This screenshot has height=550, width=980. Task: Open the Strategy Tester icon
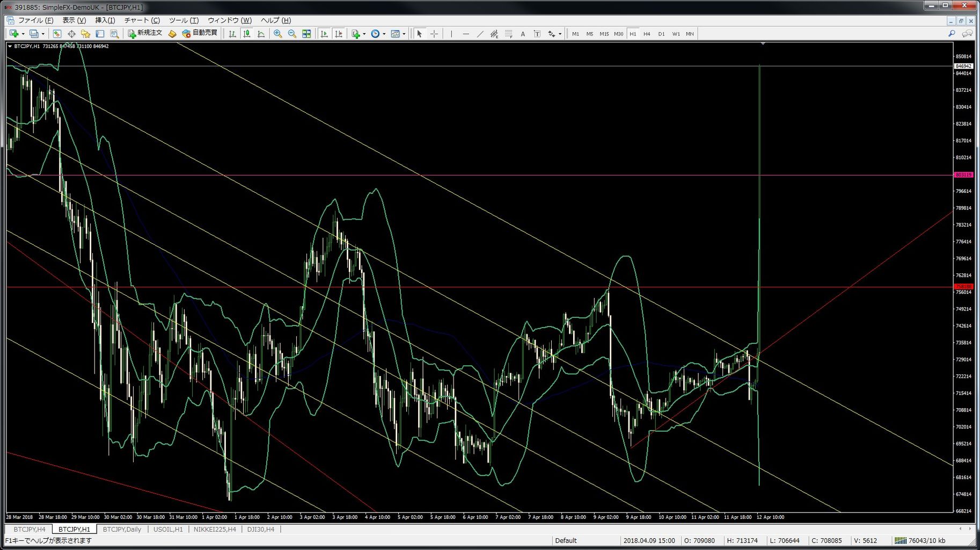point(114,34)
